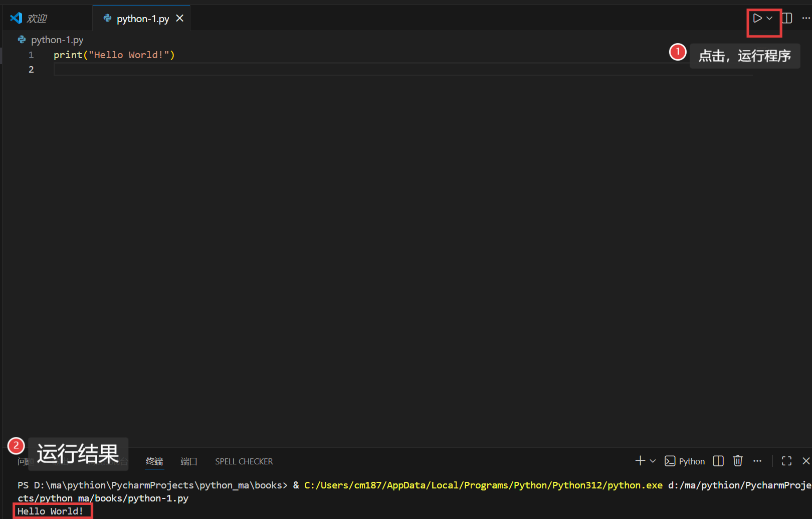Split the editor to the right
This screenshot has width=812, height=519.
point(787,19)
